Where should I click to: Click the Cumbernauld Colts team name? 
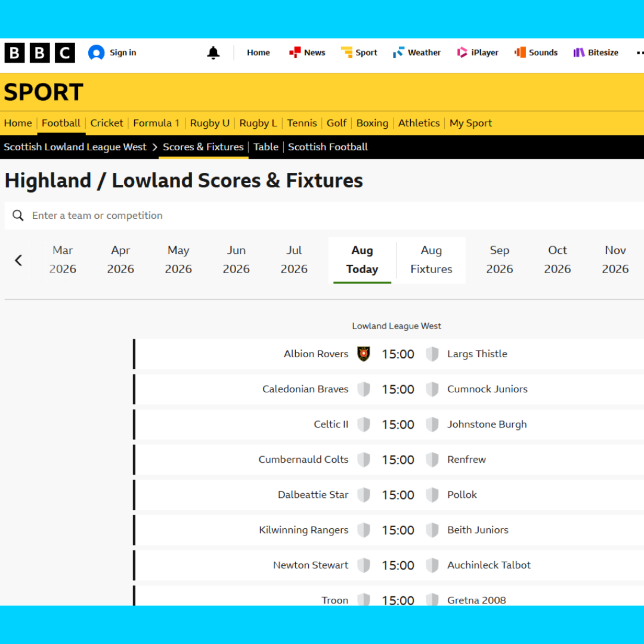(x=303, y=459)
